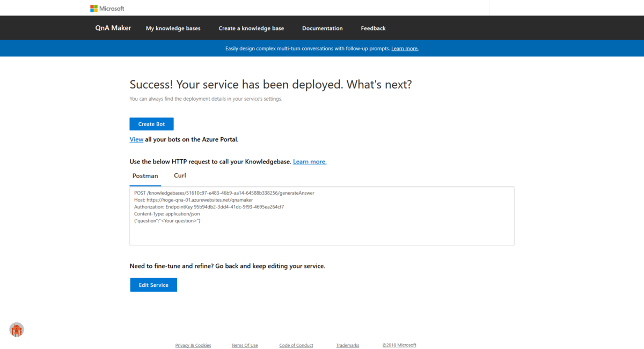The height and width of the screenshot is (349, 644).
Task: Click the question JSON body line
Action: 167,221
